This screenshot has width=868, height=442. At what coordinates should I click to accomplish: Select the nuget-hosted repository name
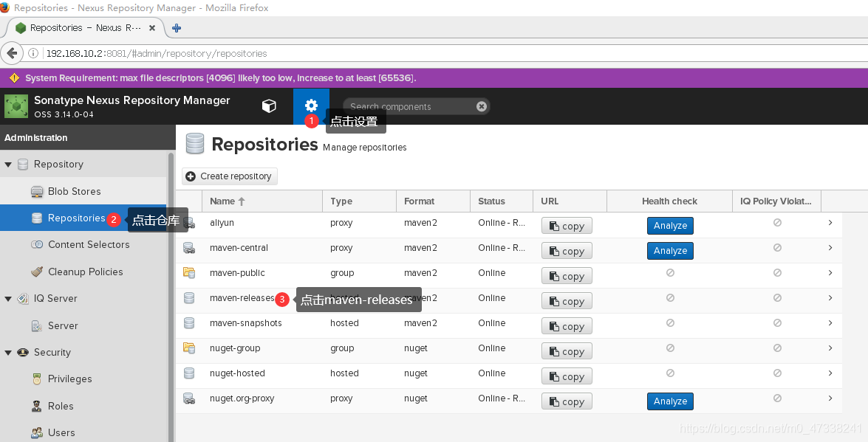pos(237,373)
